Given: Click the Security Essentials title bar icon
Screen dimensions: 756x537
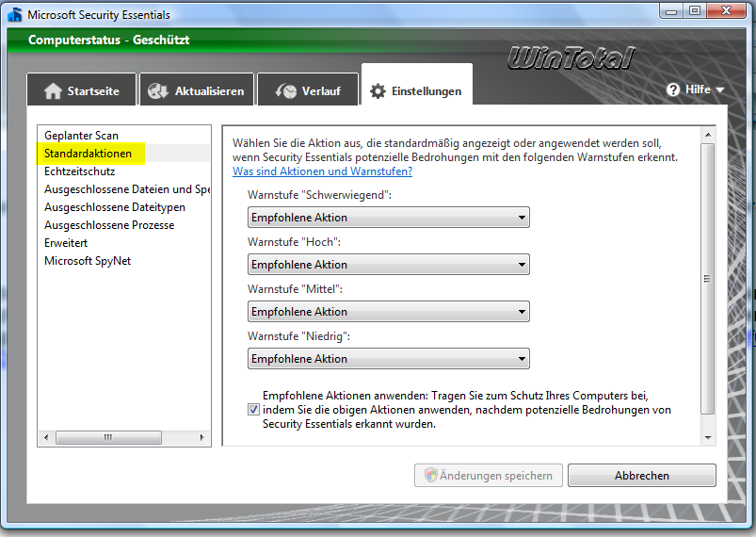Looking at the screenshot, I should click(x=15, y=14).
